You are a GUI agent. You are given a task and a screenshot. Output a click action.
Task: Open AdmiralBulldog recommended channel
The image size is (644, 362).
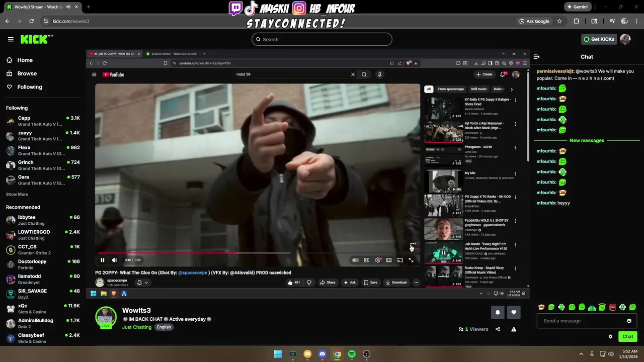coord(43,323)
